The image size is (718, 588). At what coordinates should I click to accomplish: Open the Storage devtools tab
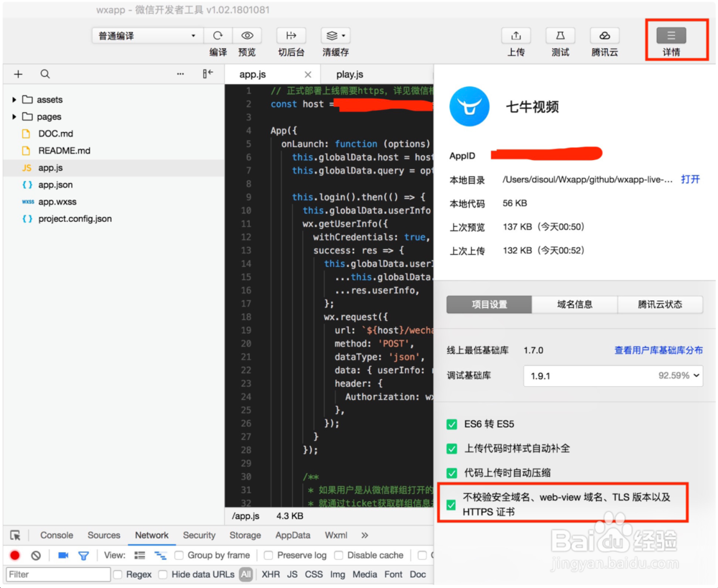(246, 536)
